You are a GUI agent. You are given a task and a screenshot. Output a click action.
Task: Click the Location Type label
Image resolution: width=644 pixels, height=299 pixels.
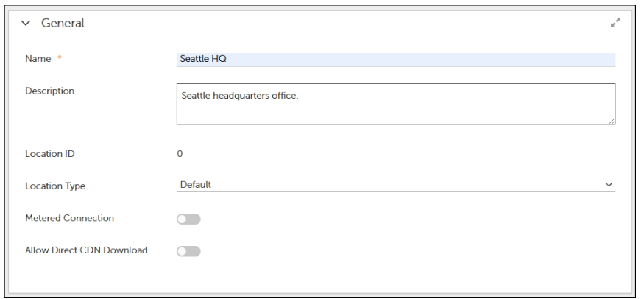click(54, 186)
